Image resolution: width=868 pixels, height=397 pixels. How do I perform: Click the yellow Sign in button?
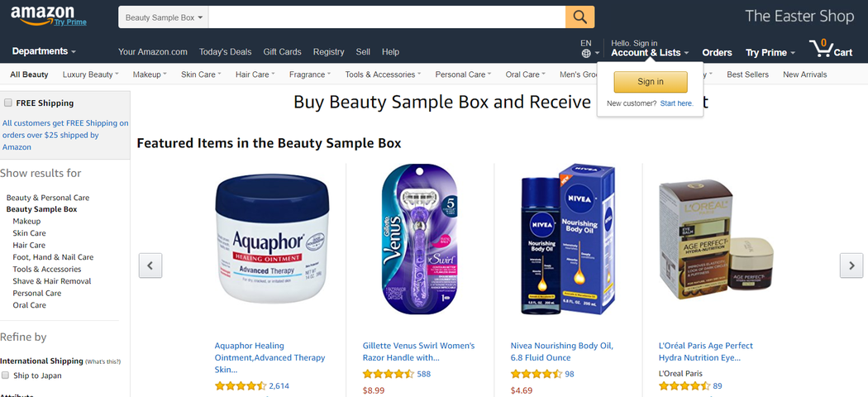tap(651, 82)
